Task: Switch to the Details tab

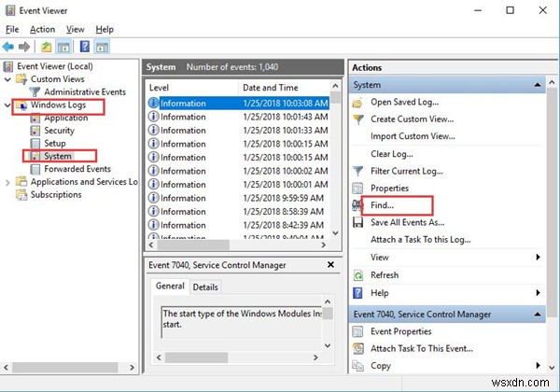Action: [205, 287]
